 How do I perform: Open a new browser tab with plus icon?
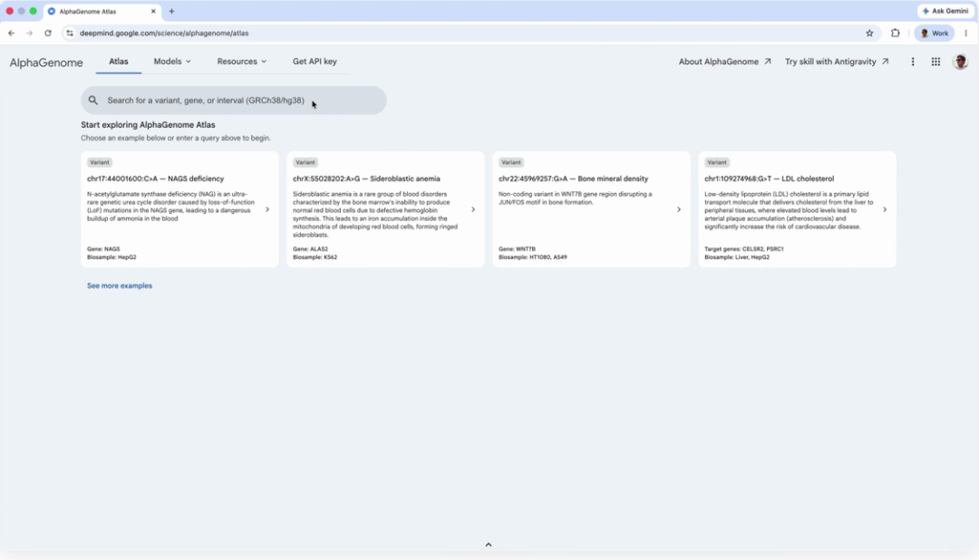[171, 11]
